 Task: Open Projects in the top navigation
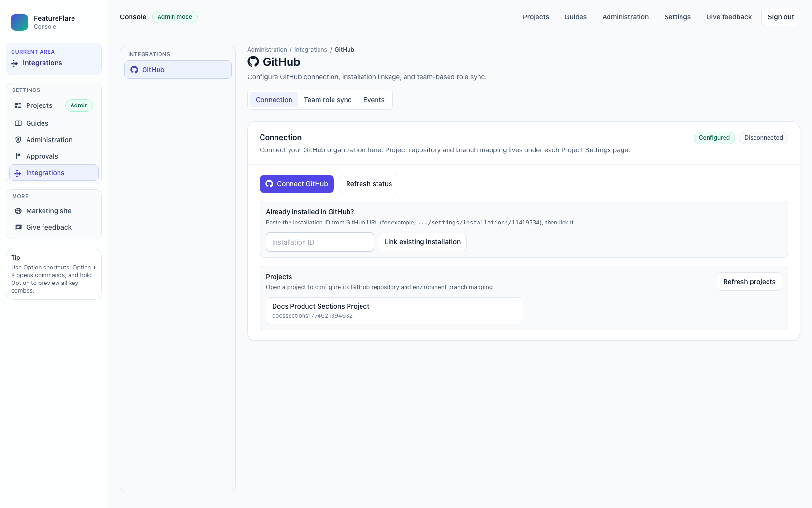(x=536, y=17)
